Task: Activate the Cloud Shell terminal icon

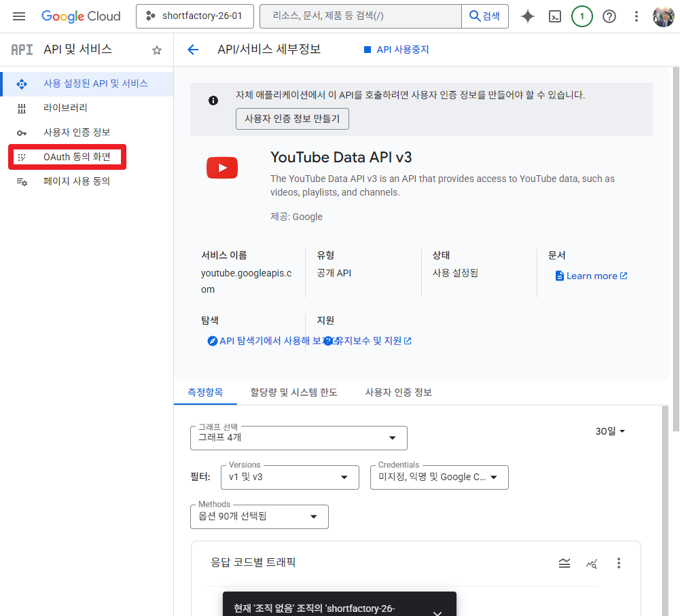Action: click(x=555, y=16)
